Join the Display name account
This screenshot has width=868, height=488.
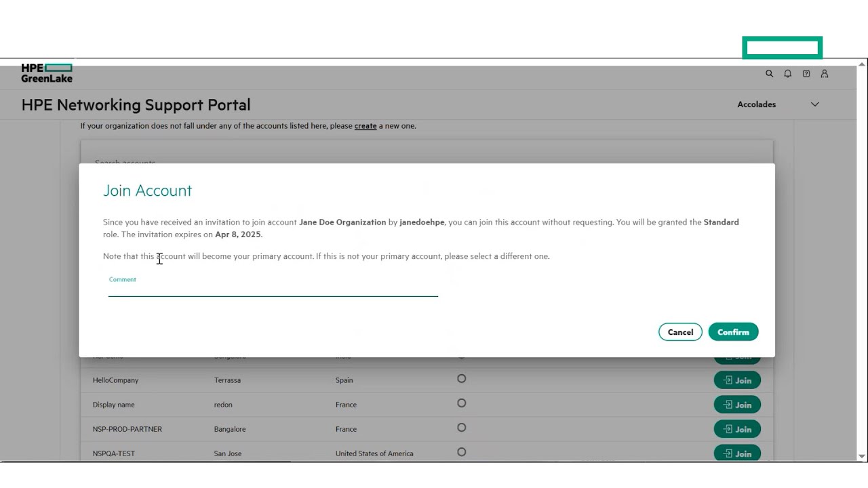click(x=737, y=405)
